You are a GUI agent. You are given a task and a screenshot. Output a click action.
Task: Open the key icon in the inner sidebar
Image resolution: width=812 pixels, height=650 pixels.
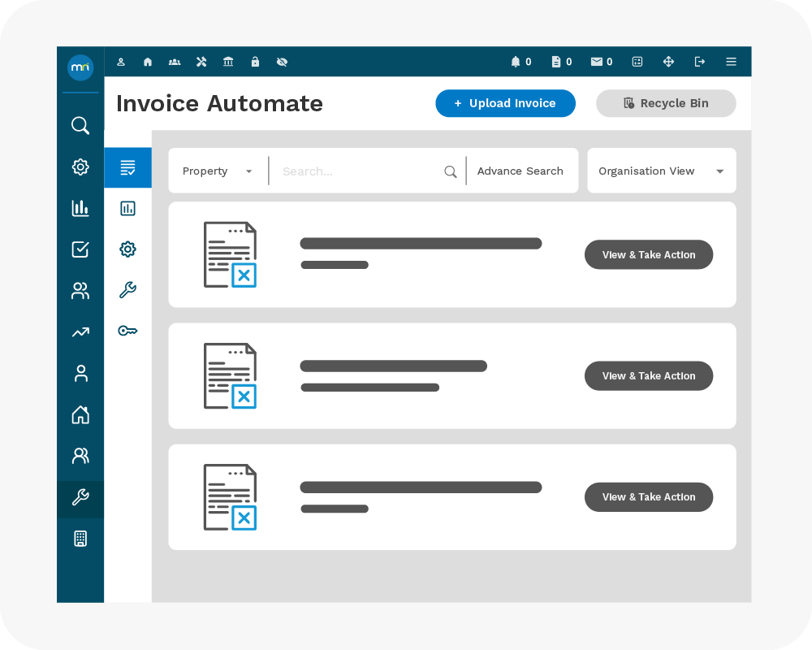point(127,331)
